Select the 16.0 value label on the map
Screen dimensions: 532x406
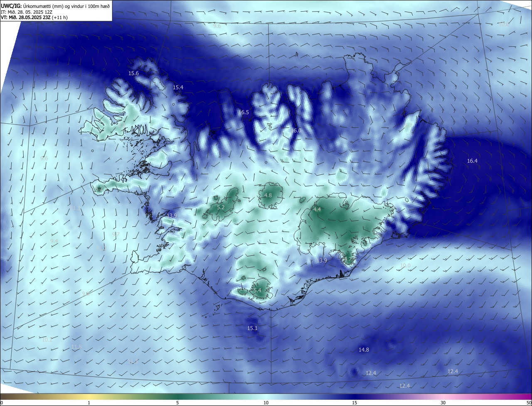point(296,130)
